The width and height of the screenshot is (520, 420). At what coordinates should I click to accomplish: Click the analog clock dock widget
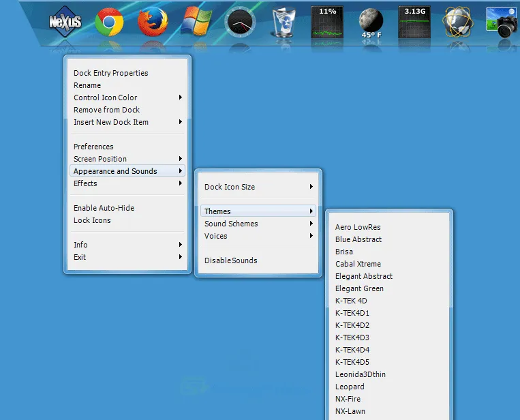coord(240,22)
